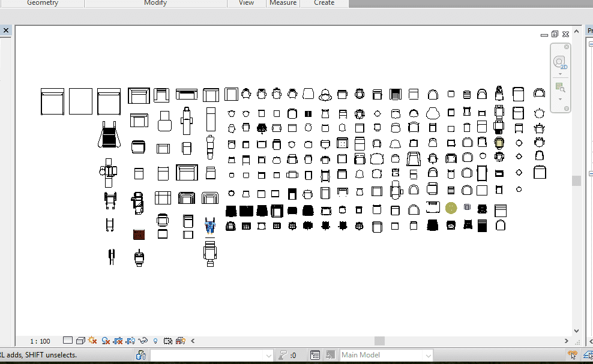This screenshot has width=593, height=364.
Task: Click the Visual Style cube icon
Action: [x=80, y=341]
